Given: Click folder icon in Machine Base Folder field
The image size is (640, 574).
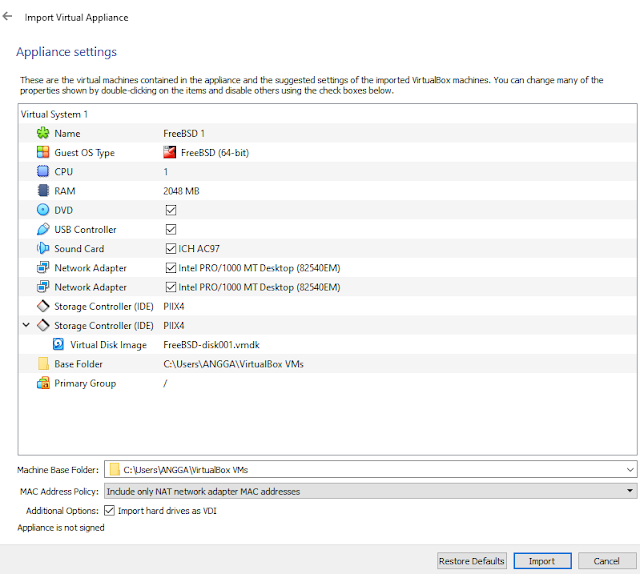Looking at the screenshot, I should (115, 469).
